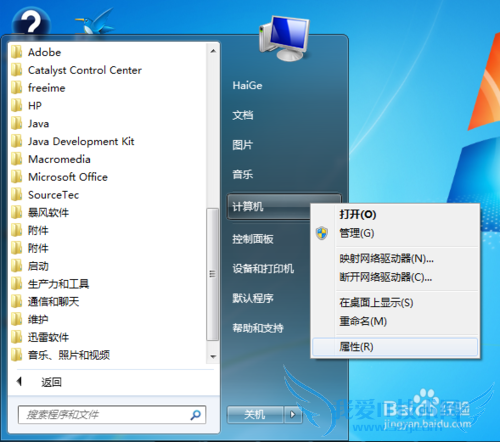Screen dimensions: 500x442
Task: Click the blue bird desktop icon
Action: [96, 22]
